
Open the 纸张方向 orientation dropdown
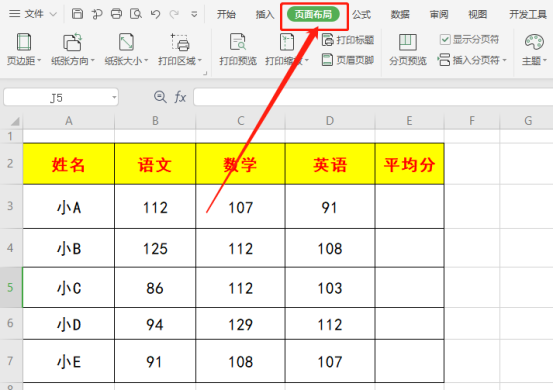[73, 49]
